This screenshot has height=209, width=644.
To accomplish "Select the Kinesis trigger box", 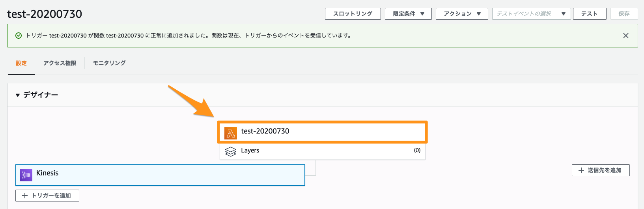I will pos(160,175).
